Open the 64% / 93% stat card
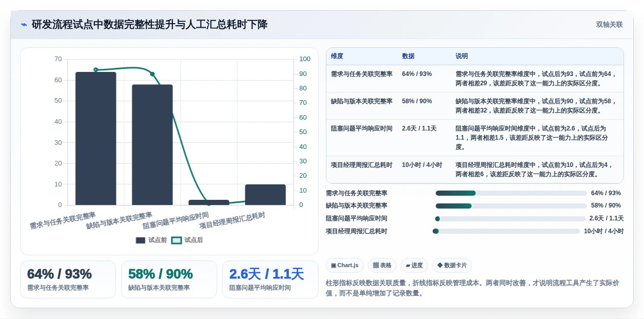 point(68,279)
